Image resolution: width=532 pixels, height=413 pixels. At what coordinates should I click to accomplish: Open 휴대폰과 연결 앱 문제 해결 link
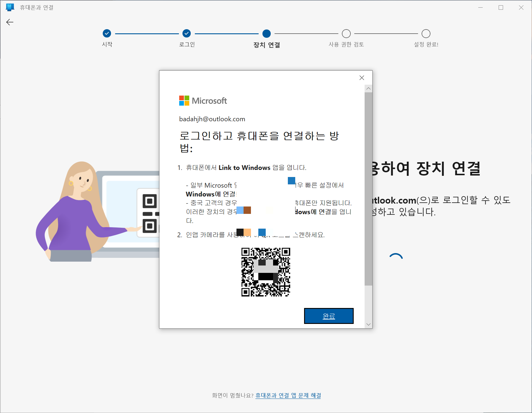(288, 395)
